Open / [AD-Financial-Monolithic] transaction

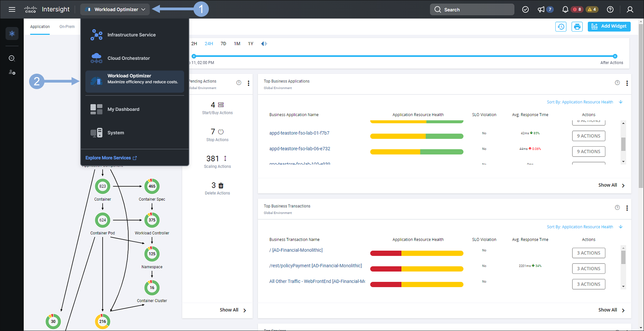pyautogui.click(x=296, y=250)
